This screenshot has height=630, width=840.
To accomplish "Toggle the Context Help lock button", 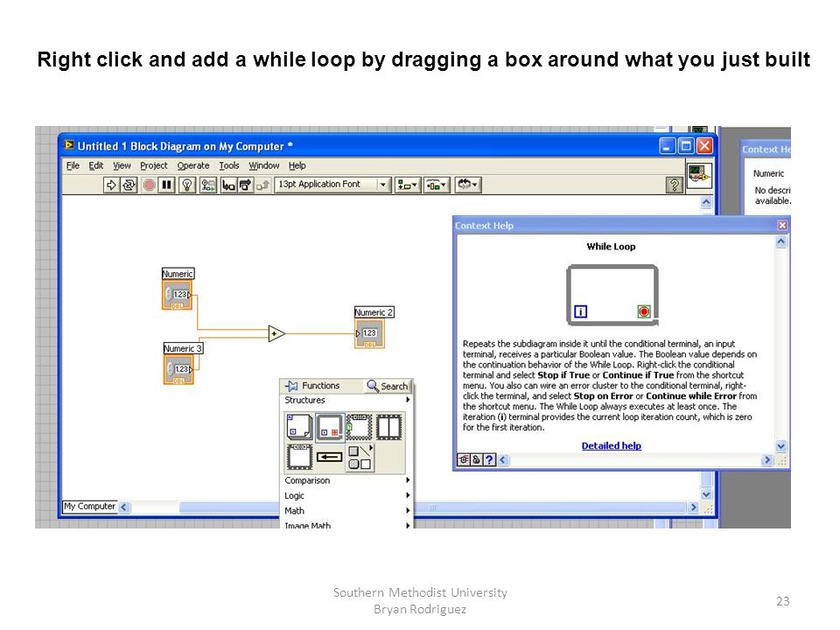I will (476, 459).
